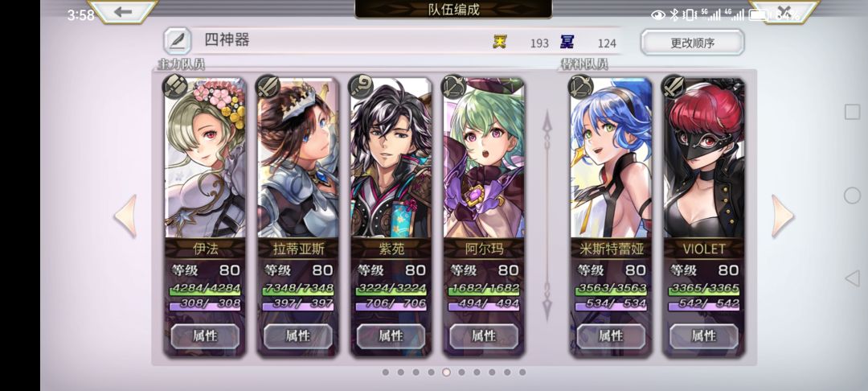Select the currently active fifth page dot
This screenshot has height=391, width=868.
coord(446,372)
